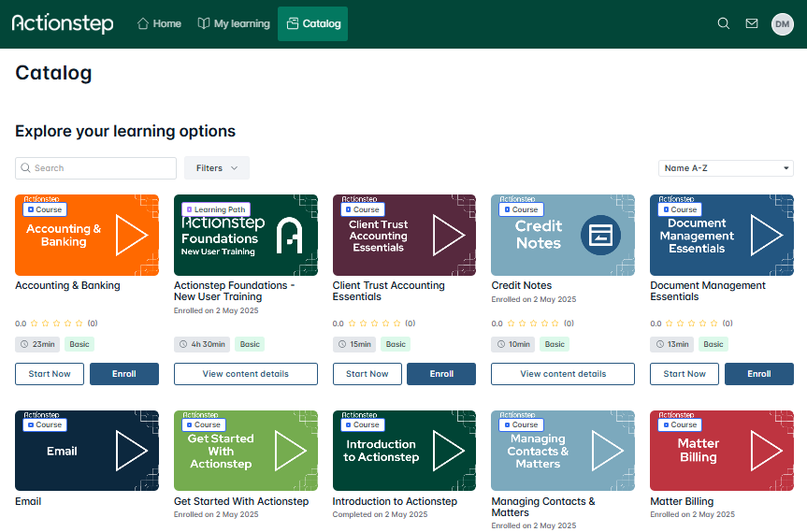Click the 23min duration tag
The image size is (807, 532).
coord(37,344)
